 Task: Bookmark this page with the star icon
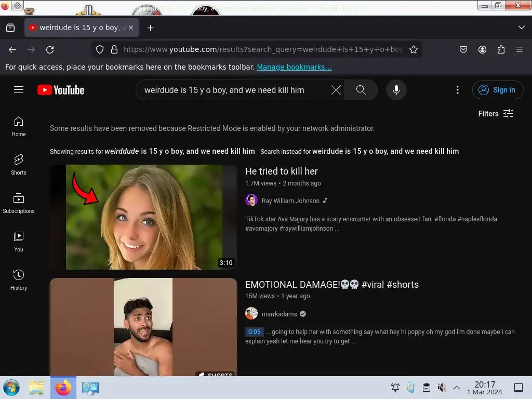coord(413,49)
